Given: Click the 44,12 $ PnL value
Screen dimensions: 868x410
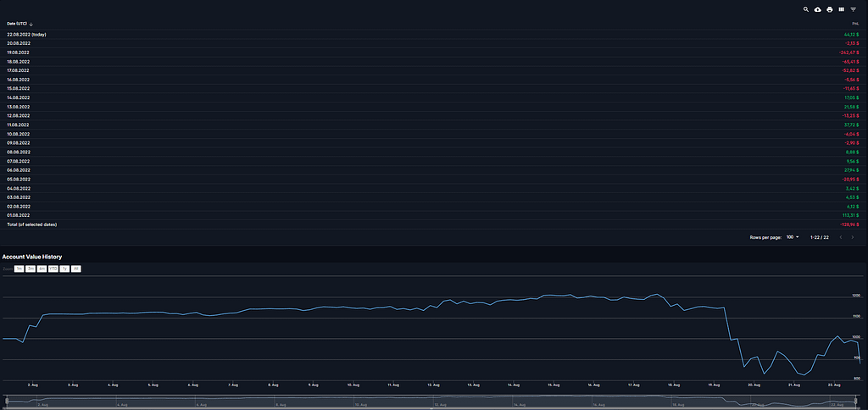Looking at the screenshot, I should point(851,34).
